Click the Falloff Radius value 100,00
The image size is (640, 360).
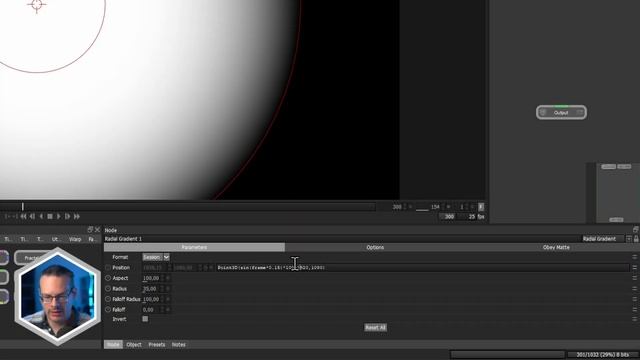(151, 299)
